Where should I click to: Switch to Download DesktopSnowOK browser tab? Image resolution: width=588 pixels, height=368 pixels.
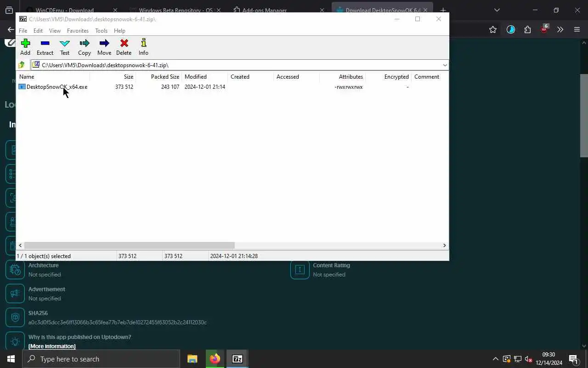click(x=383, y=10)
